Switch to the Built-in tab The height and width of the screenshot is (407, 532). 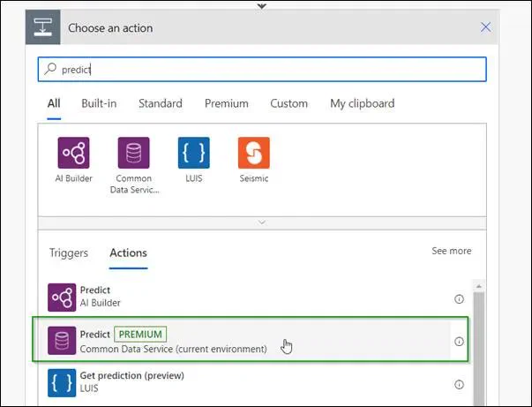pyautogui.click(x=99, y=103)
